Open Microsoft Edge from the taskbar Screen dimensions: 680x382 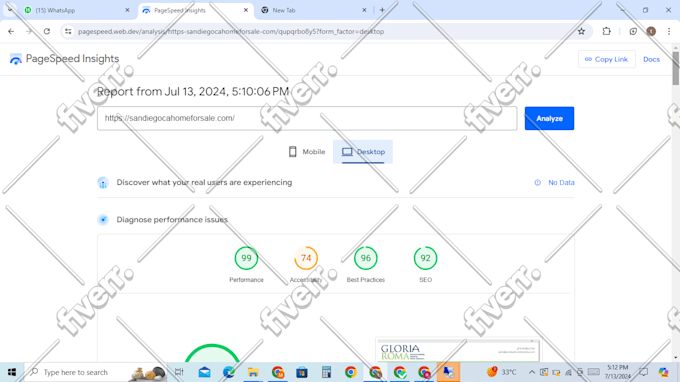pos(229,372)
